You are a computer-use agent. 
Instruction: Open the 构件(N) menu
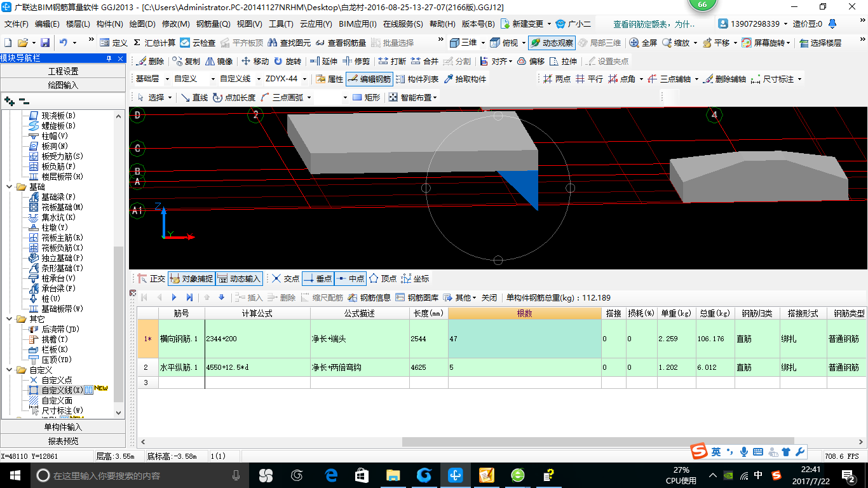109,24
